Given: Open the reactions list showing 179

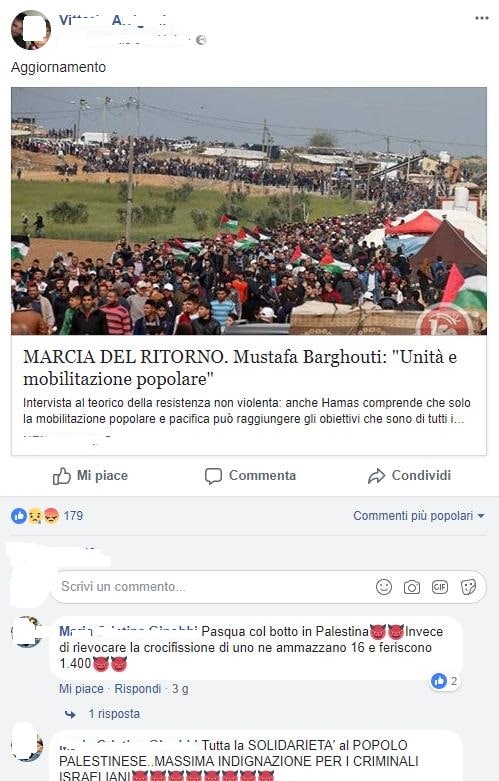Looking at the screenshot, I should tap(47, 516).
